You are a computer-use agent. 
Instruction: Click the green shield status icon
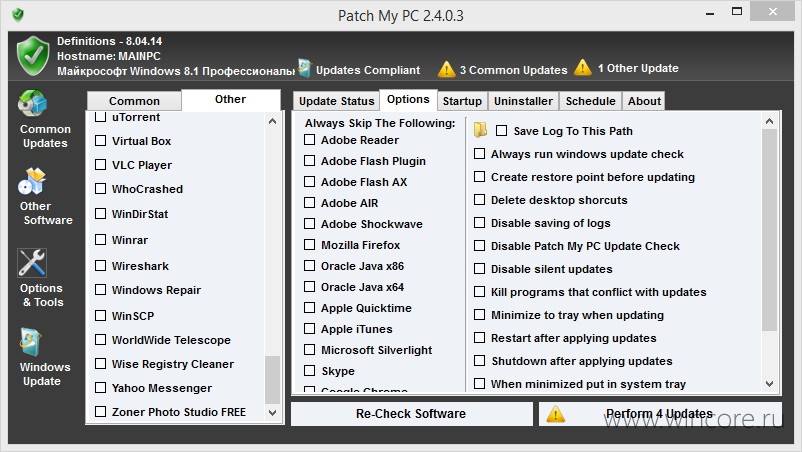[33, 56]
